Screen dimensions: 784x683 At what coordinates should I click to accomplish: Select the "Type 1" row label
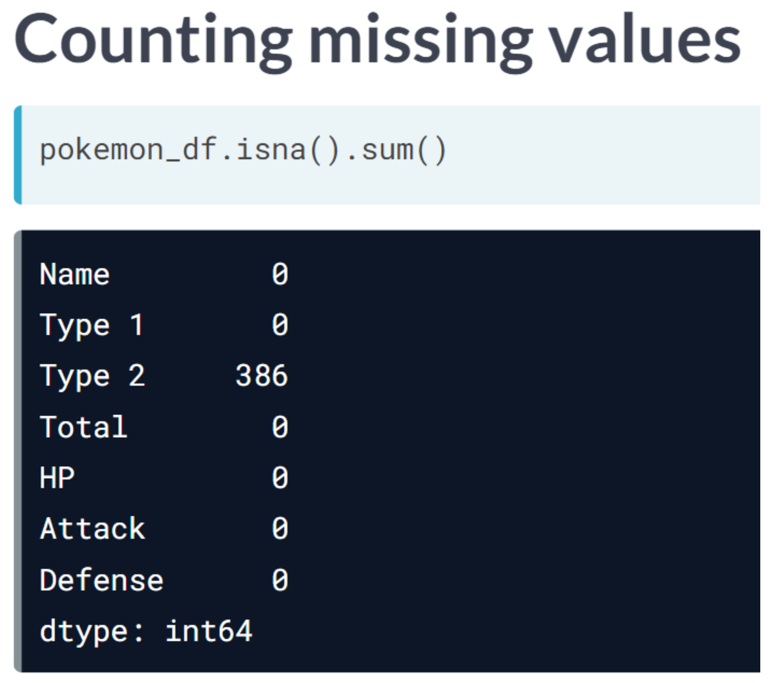pos(92,325)
